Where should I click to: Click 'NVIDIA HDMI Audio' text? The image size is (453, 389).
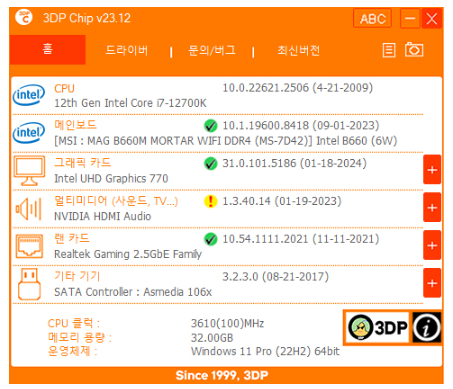pos(103,216)
